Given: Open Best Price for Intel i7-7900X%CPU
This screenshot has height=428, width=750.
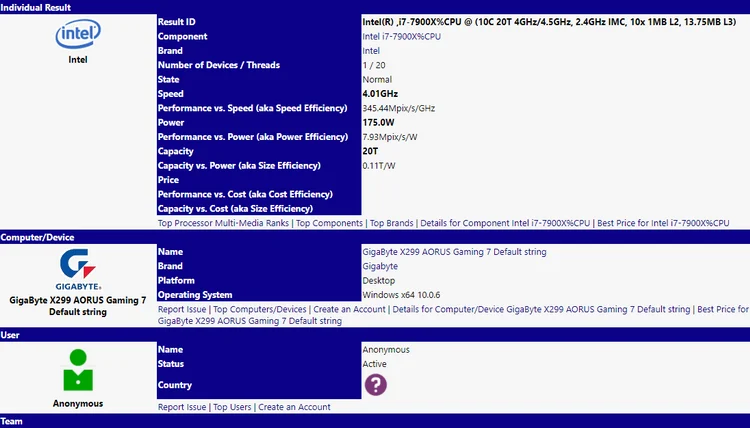Looking at the screenshot, I should (x=663, y=223).
